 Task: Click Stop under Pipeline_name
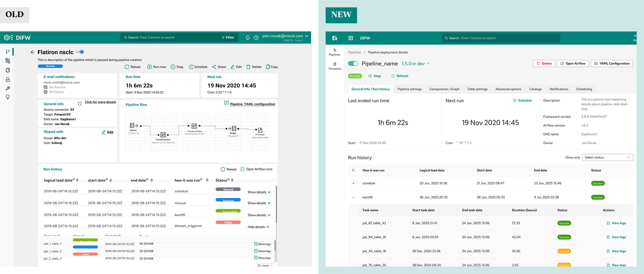click(375, 76)
